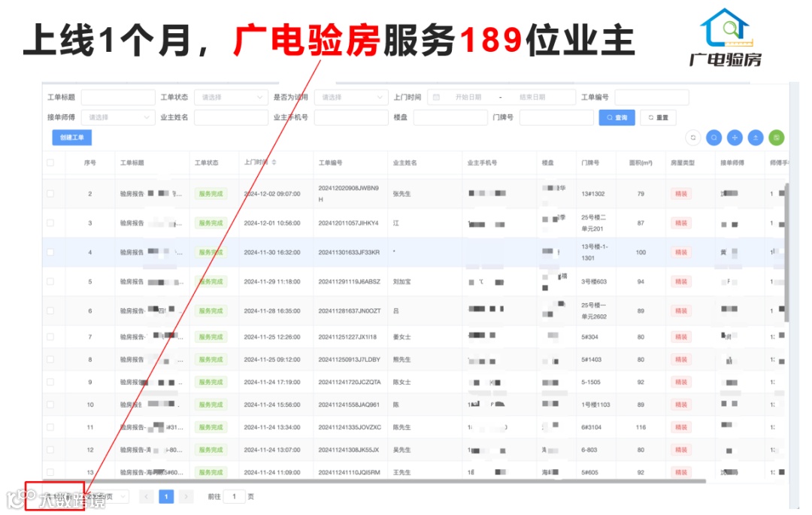Click the 重置 reset button
The height and width of the screenshot is (515, 812).
point(658,117)
